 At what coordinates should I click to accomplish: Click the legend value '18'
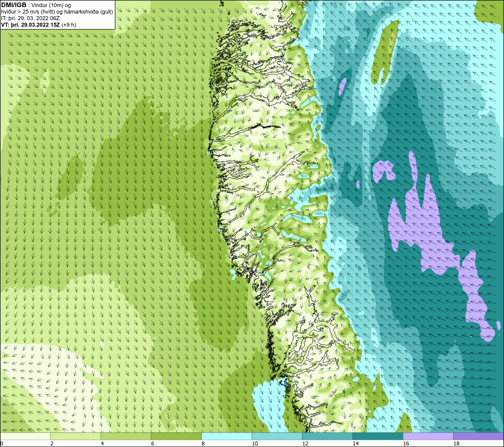(456, 443)
